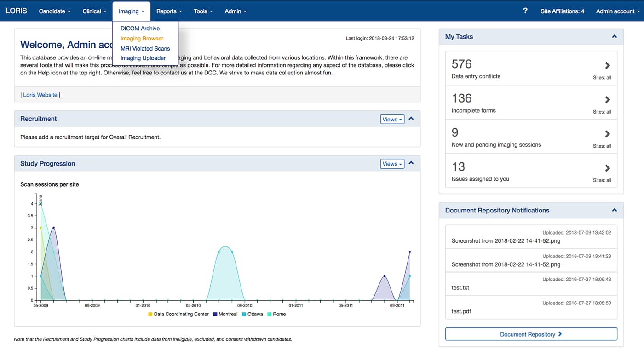Open the help question mark icon
The image size is (644, 349).
point(525,11)
